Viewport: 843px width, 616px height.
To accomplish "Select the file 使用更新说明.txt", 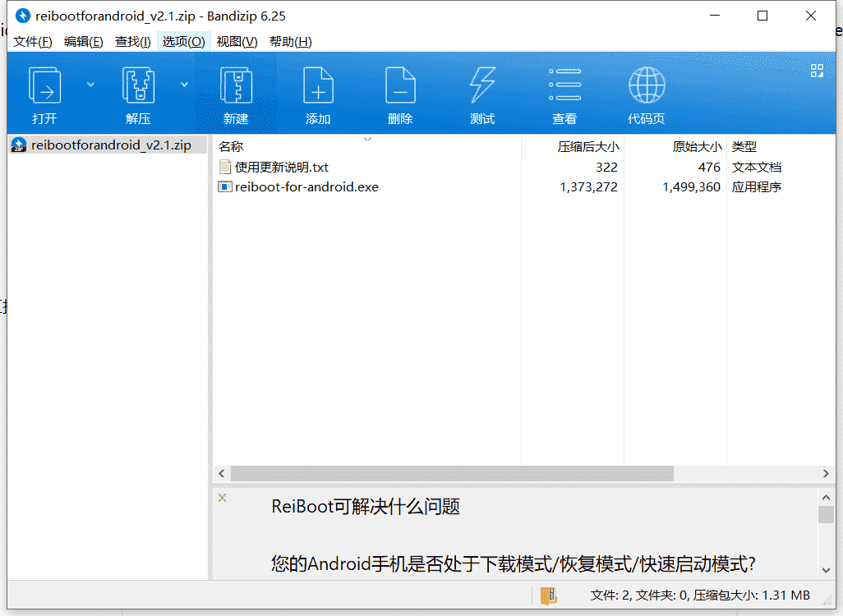I will click(x=282, y=168).
